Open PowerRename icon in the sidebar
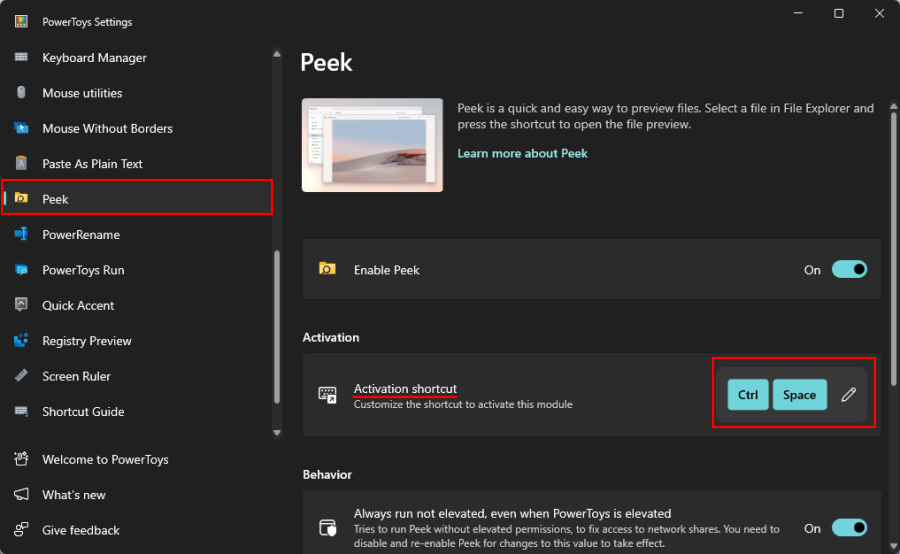Viewport: 900px width, 554px height. (x=21, y=234)
